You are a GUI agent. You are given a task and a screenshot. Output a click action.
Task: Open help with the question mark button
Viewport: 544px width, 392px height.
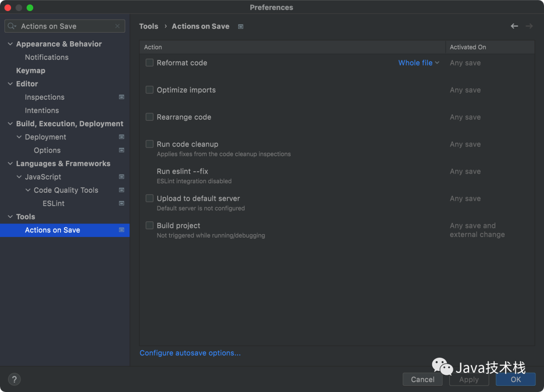14,379
